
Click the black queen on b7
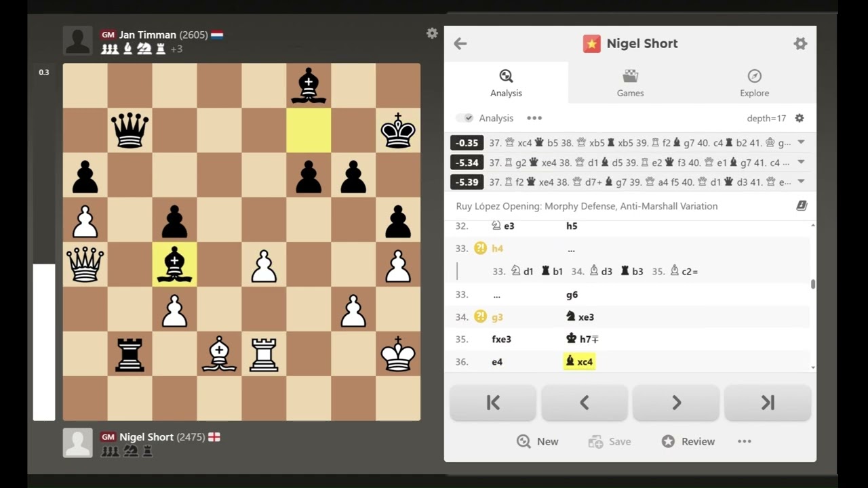[x=130, y=130]
